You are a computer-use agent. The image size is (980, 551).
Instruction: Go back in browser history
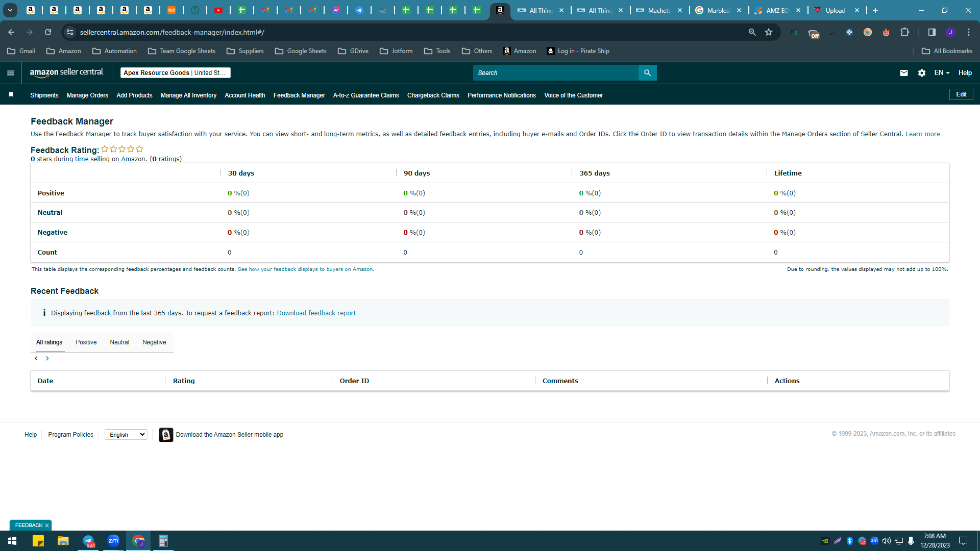point(11,32)
